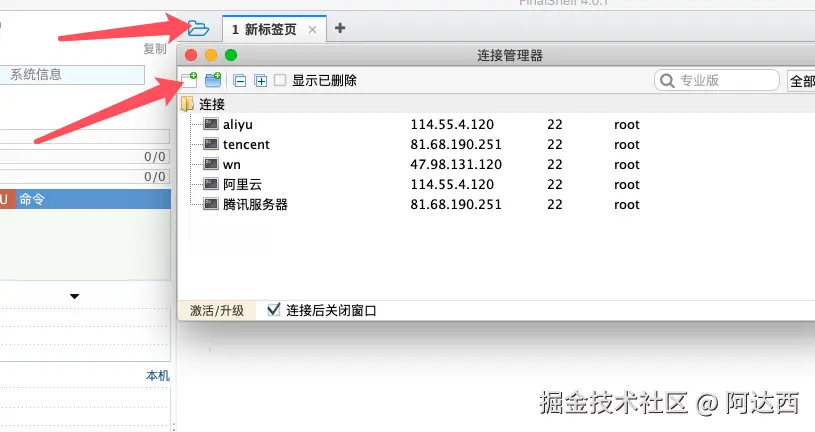The height and width of the screenshot is (432, 815).
Task: Click the terminal icon beside wn
Action: (211, 164)
